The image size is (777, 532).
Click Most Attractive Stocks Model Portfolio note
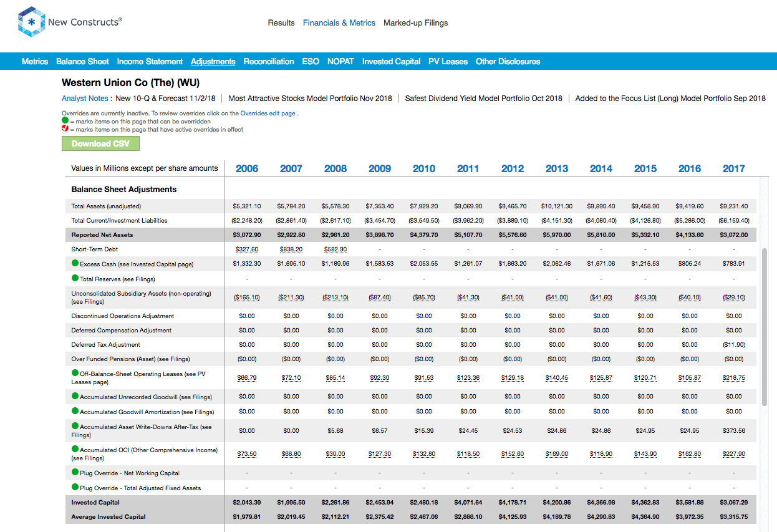tap(310, 99)
